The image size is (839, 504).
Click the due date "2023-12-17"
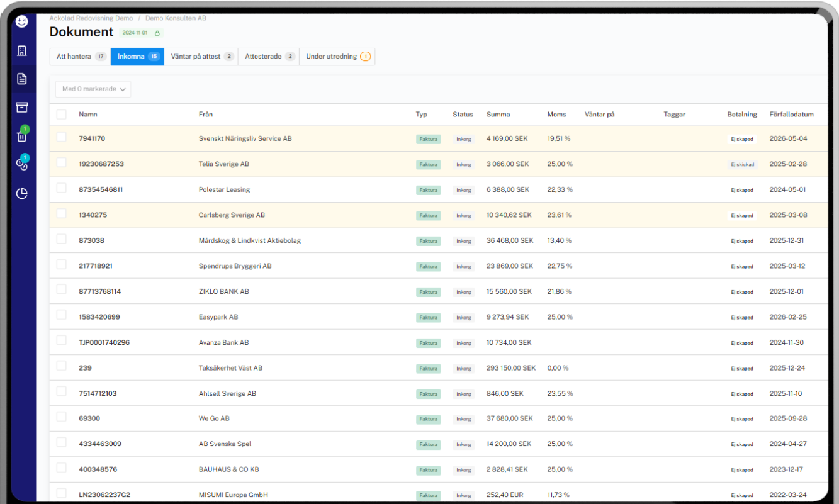tap(787, 469)
